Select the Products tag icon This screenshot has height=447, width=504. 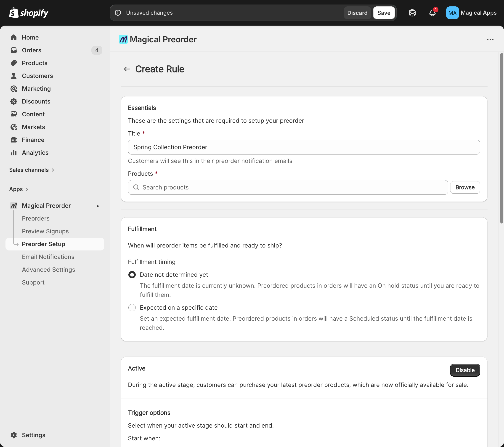(x=14, y=63)
